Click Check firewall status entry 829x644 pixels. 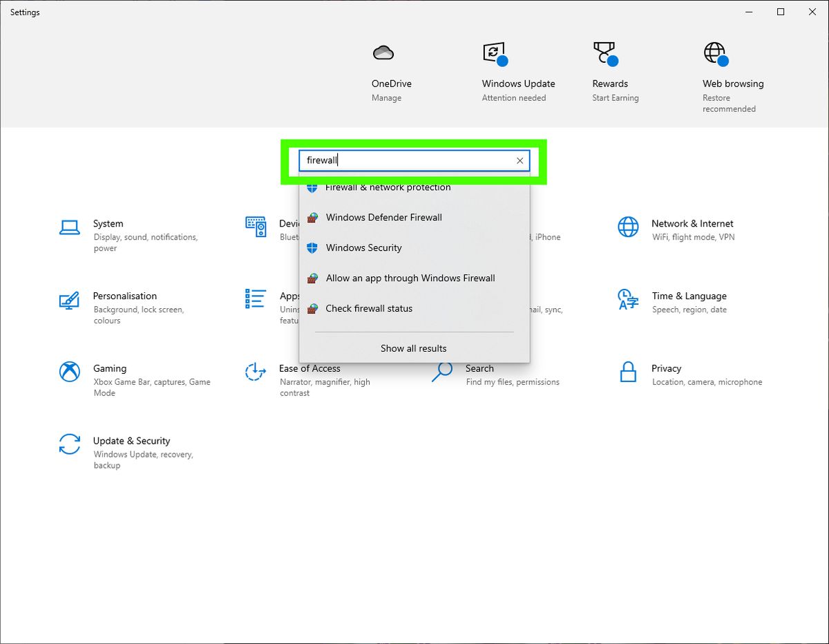click(368, 308)
